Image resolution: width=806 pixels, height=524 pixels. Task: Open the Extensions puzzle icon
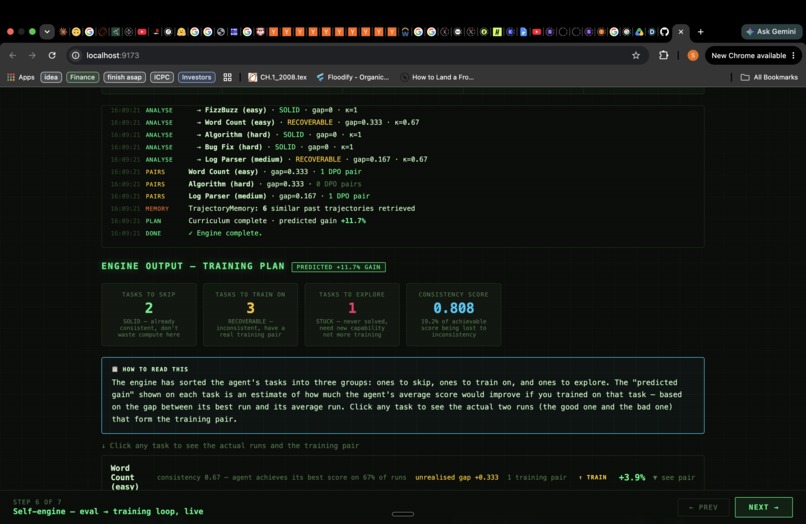pos(664,55)
